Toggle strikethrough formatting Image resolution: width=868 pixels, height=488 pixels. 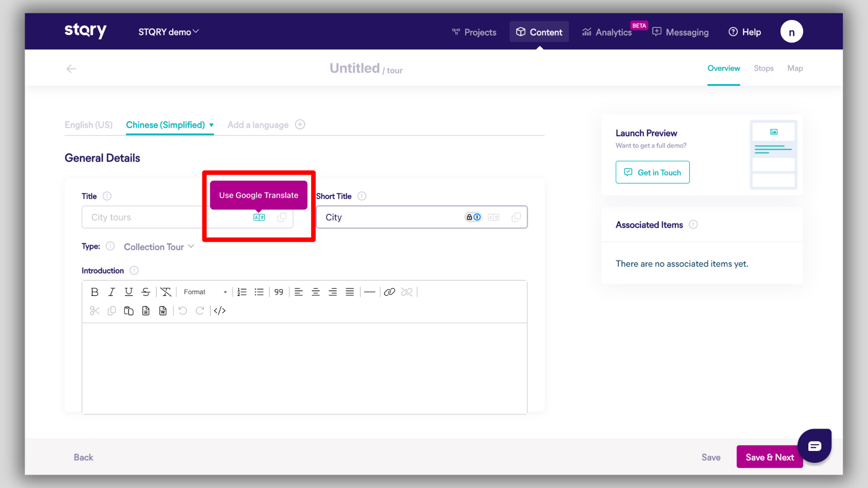coord(146,292)
